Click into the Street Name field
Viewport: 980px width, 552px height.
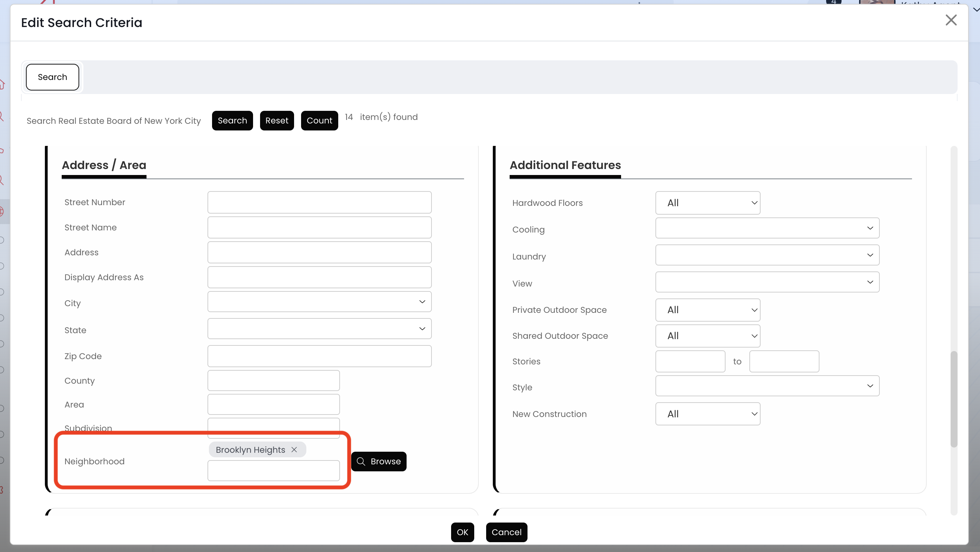click(x=319, y=228)
